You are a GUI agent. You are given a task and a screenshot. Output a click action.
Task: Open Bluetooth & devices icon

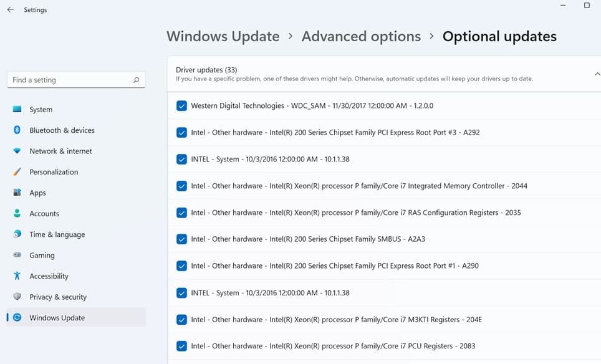[17, 130]
